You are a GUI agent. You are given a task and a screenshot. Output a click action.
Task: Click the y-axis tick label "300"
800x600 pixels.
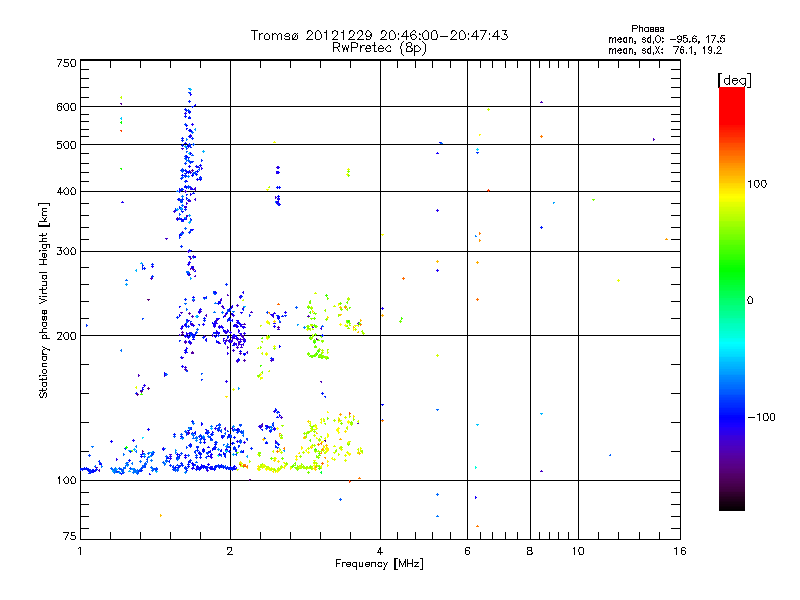tap(66, 252)
